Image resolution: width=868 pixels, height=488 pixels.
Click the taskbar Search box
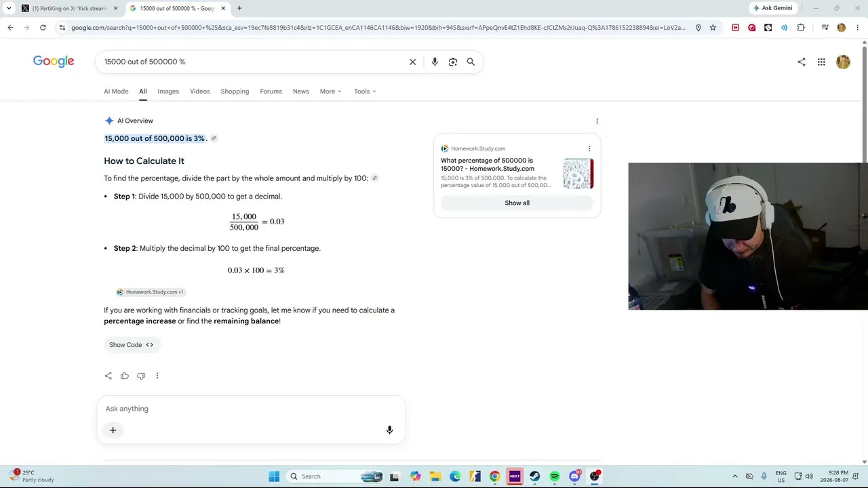[336, 476]
